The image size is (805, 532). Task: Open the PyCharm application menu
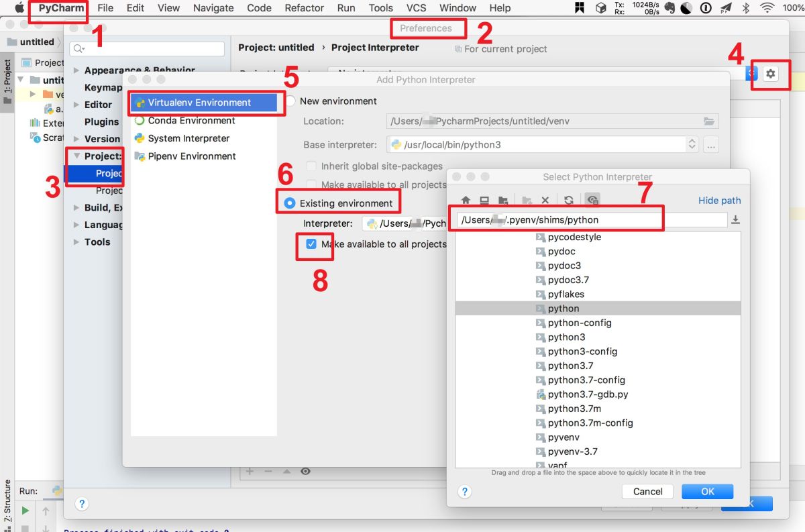click(x=61, y=8)
